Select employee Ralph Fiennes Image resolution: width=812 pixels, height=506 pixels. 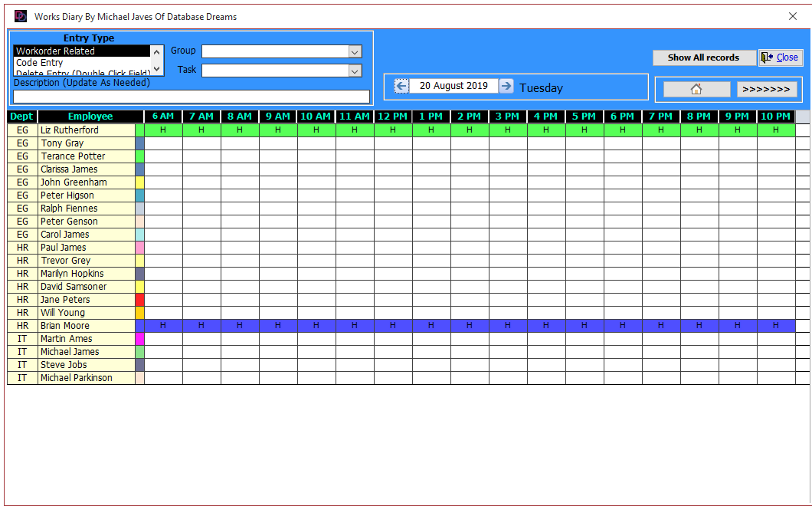(x=87, y=209)
